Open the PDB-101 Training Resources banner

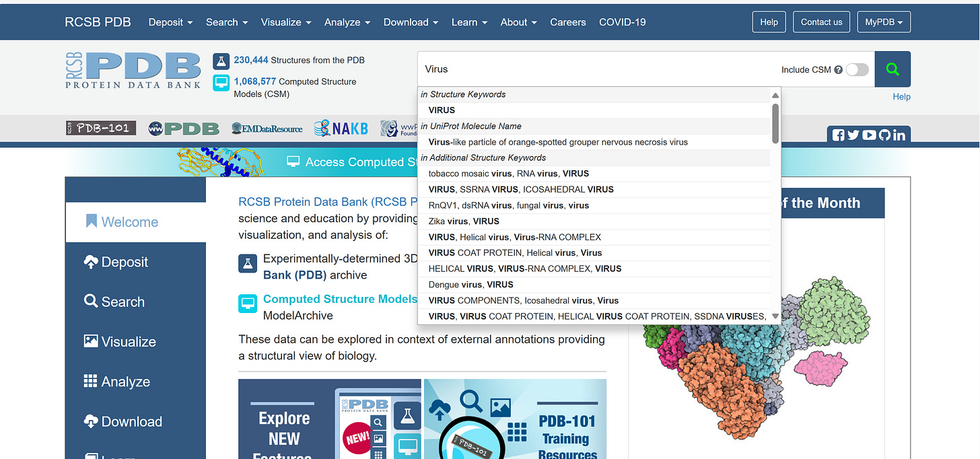(516, 419)
